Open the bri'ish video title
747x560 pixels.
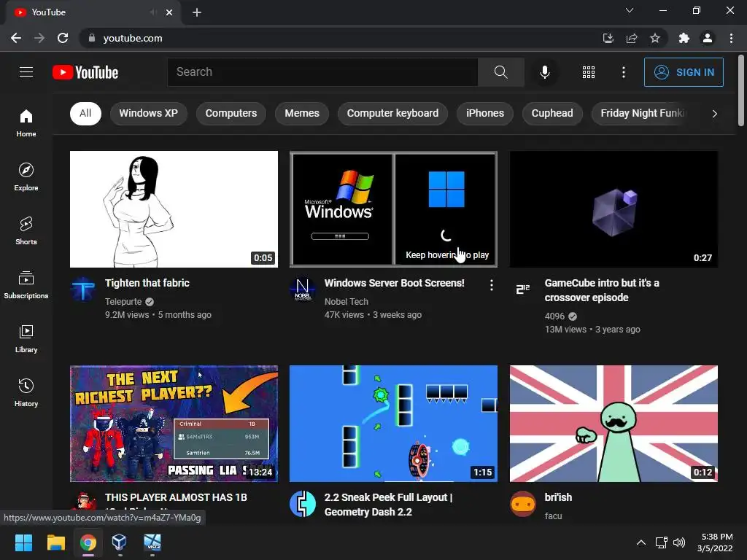pos(558,497)
